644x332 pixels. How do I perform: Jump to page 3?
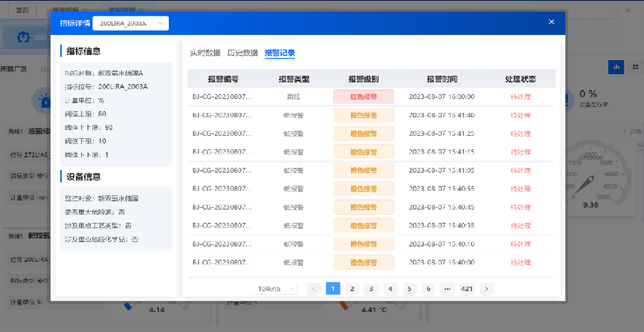[371, 289]
